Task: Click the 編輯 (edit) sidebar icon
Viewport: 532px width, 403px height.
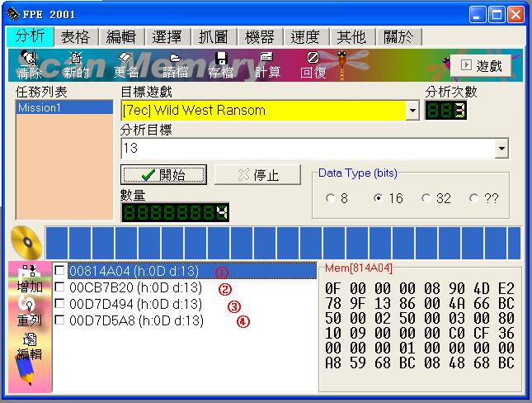Action: (x=30, y=348)
